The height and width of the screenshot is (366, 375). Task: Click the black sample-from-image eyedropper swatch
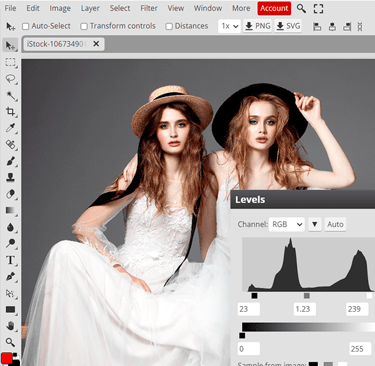click(x=313, y=364)
